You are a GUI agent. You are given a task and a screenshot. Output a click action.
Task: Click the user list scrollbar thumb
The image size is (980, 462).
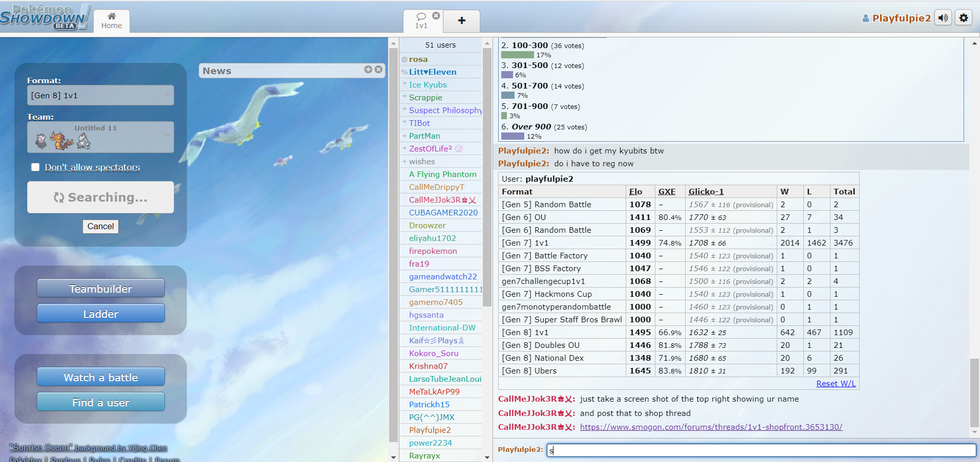pyautogui.click(x=487, y=177)
